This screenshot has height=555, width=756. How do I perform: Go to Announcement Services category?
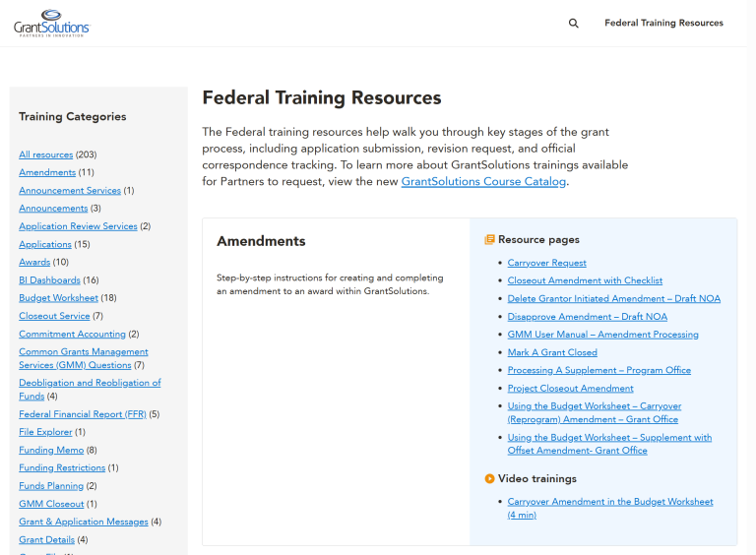(70, 191)
